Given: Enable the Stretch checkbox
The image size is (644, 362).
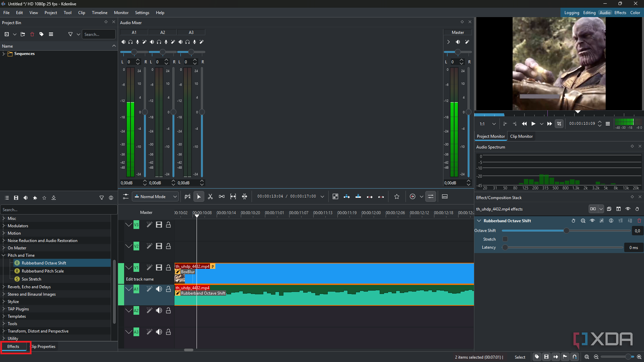Looking at the screenshot, I should 505,239.
